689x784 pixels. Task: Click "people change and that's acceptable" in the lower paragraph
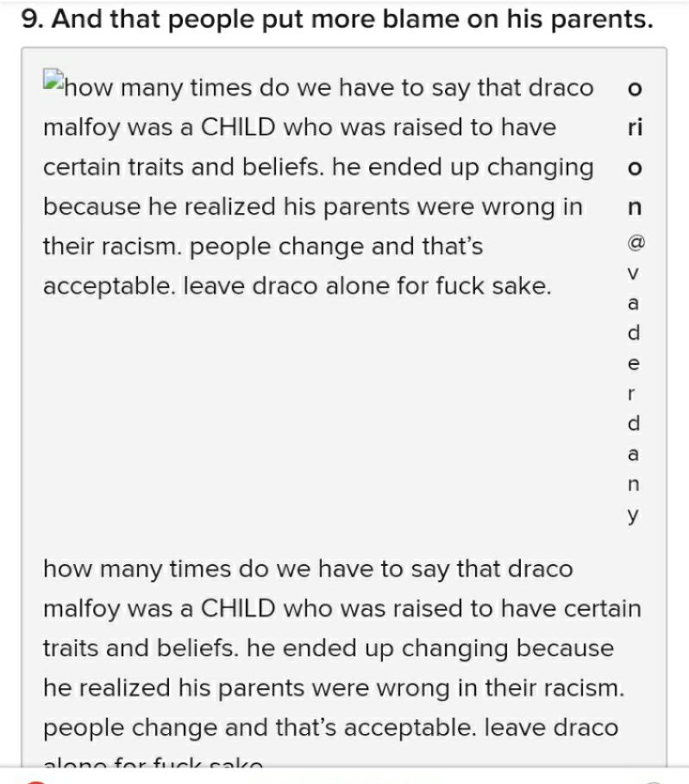point(259,728)
